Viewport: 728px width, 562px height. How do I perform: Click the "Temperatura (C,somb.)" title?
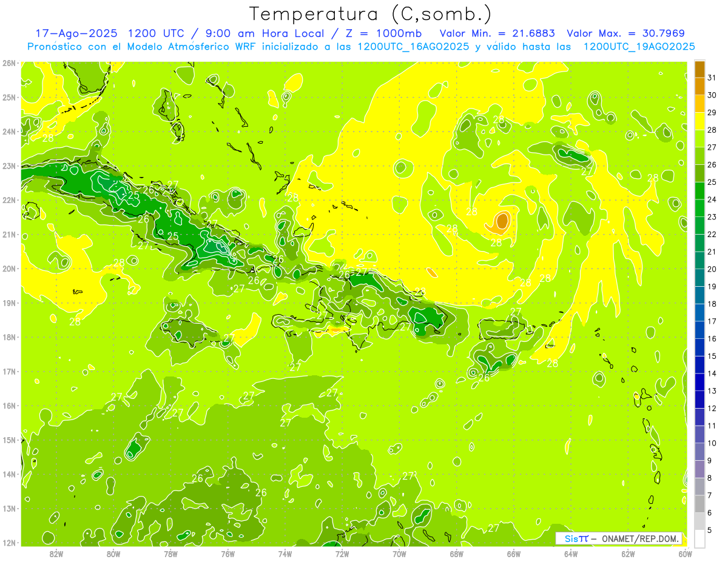point(370,14)
